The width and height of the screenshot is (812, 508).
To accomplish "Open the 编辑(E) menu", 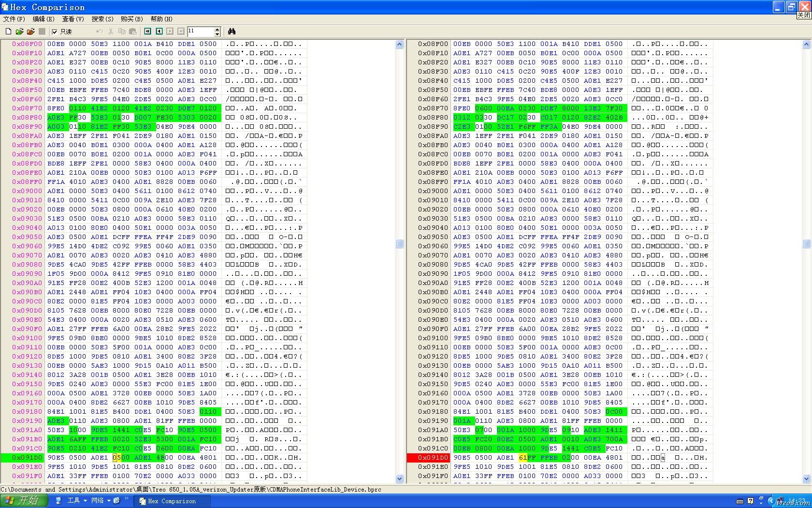I will 43,19.
